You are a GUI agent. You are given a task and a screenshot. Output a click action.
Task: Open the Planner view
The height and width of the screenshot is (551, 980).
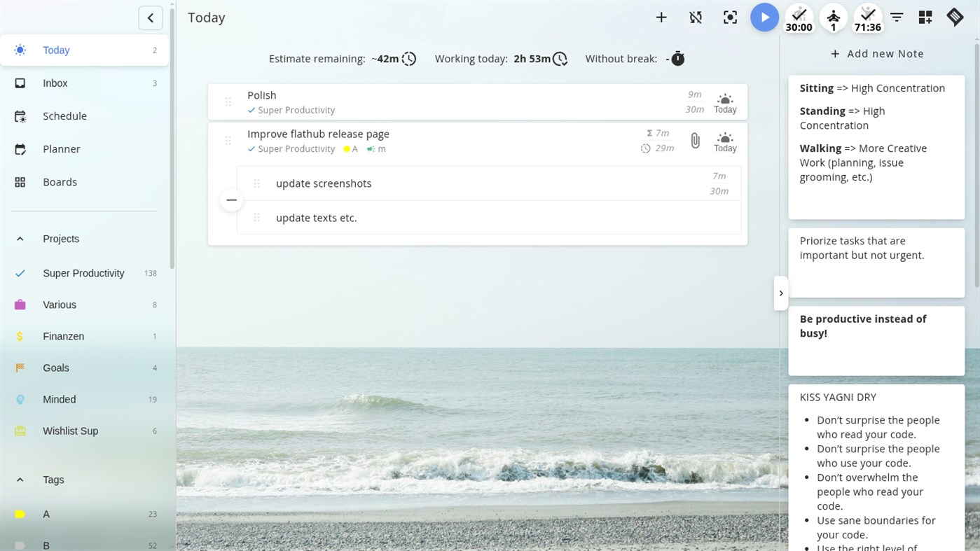61,148
